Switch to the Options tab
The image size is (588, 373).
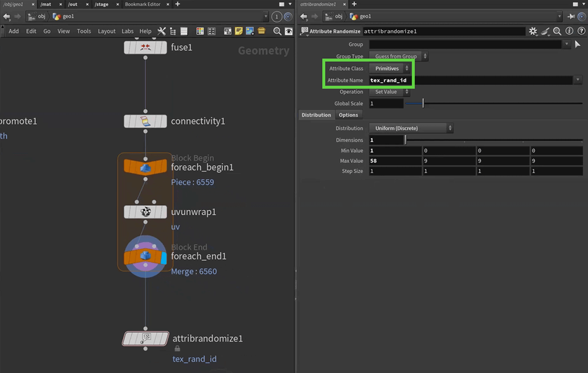348,115
